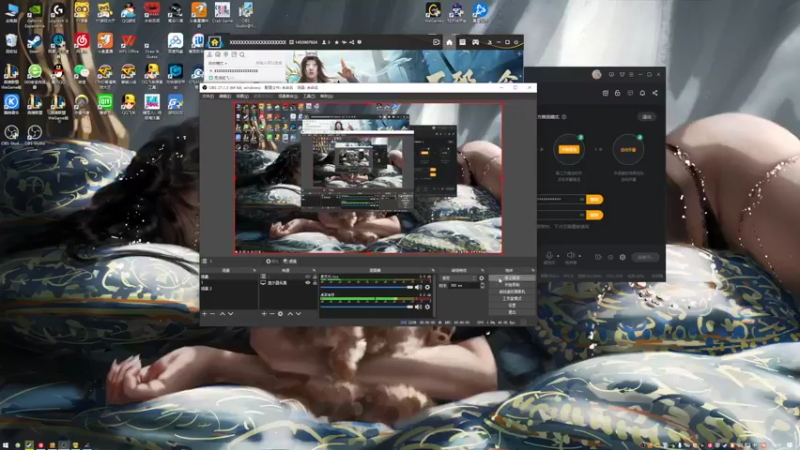Click the share icon in streaming tool window
800x450 pixels.
point(655,93)
